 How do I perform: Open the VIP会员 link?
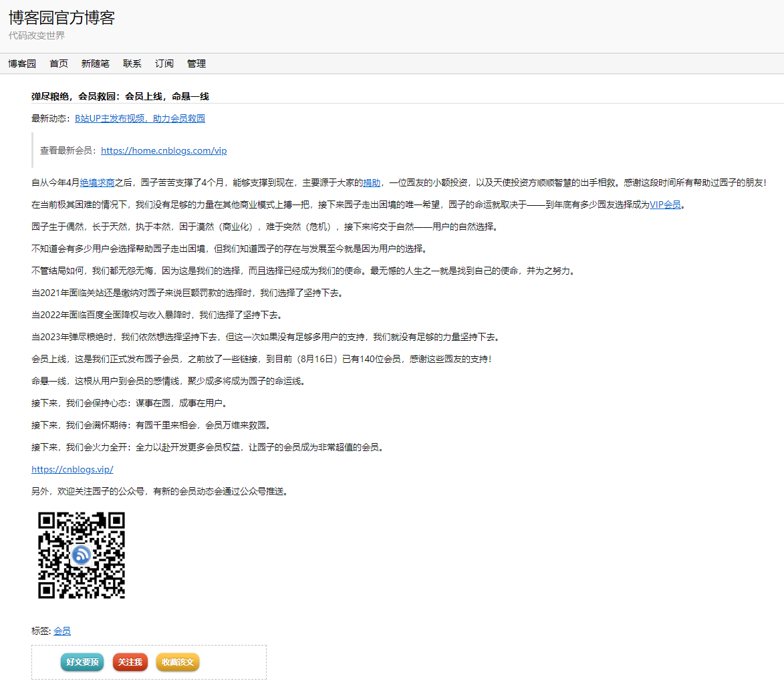(x=665, y=204)
